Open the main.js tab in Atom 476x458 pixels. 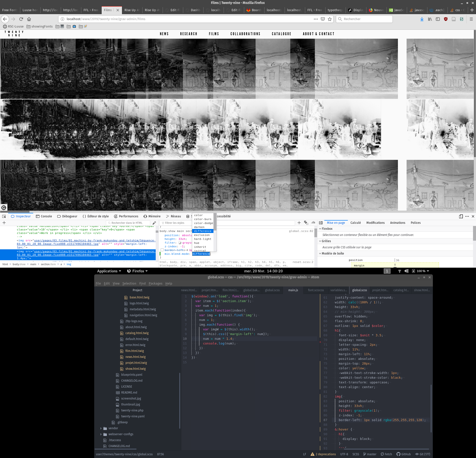(293, 290)
